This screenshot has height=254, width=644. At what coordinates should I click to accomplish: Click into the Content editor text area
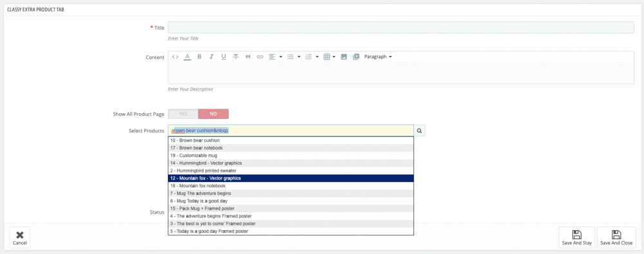(401, 73)
